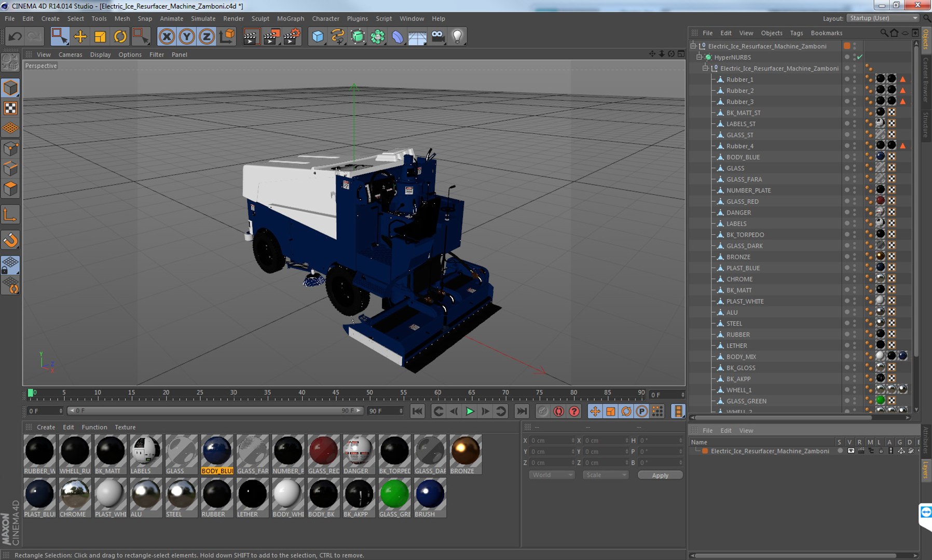Image resolution: width=932 pixels, height=560 pixels.
Task: Toggle visibility dots for BODY_BLUE
Action: coord(855,157)
